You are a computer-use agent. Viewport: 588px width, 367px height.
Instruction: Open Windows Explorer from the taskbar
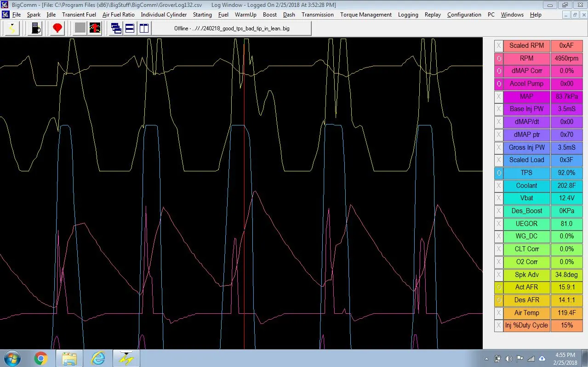click(69, 358)
